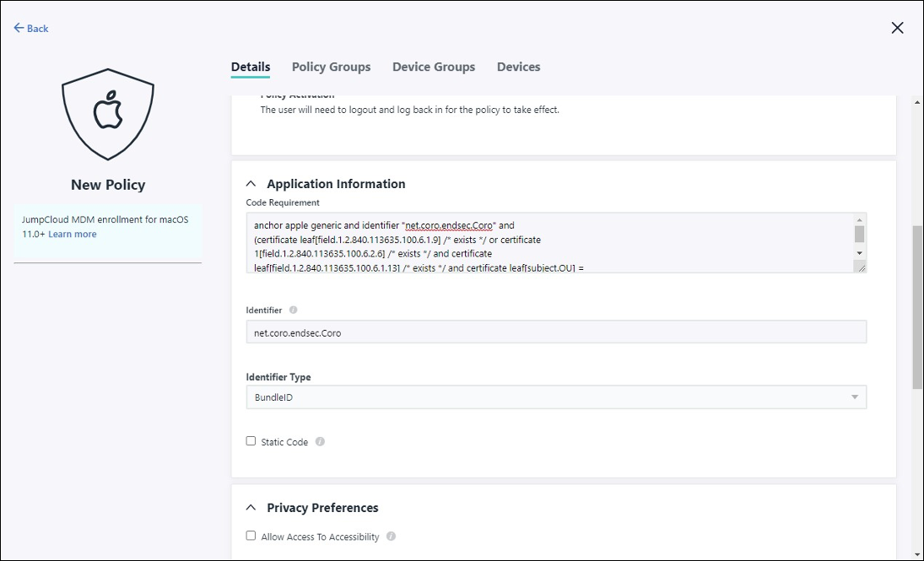Close the New Policy panel
This screenshot has height=561, width=924.
click(897, 28)
